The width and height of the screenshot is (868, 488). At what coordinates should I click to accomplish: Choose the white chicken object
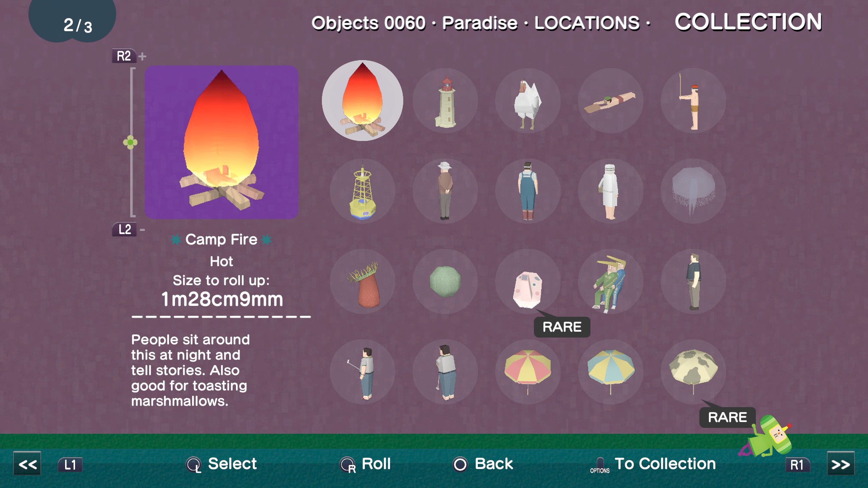[x=528, y=101]
